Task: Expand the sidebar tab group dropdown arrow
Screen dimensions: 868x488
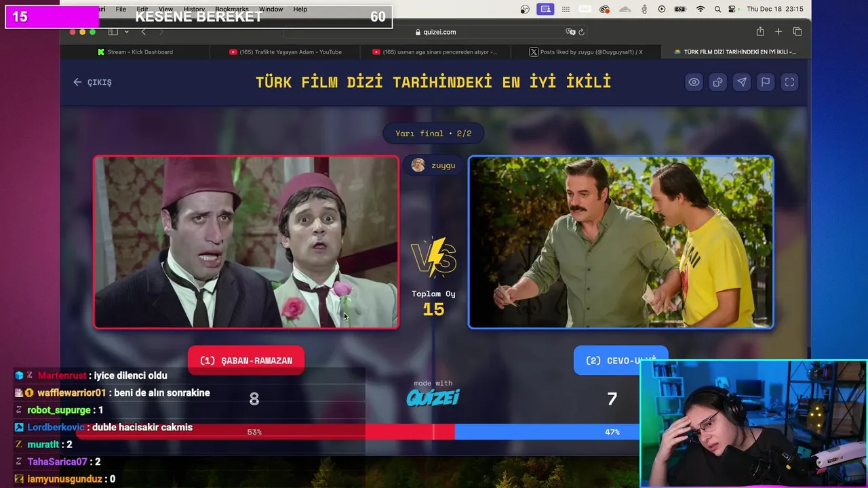Action: (126, 32)
